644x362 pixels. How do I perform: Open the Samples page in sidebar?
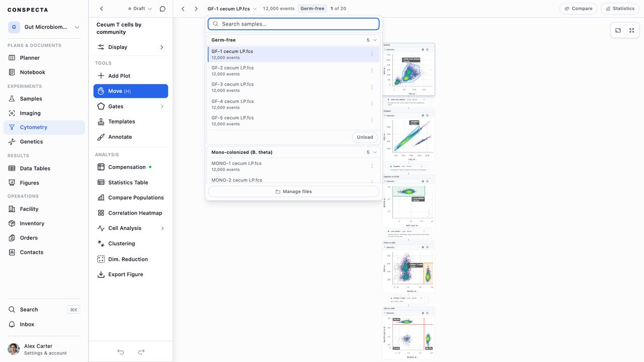(44, 99)
